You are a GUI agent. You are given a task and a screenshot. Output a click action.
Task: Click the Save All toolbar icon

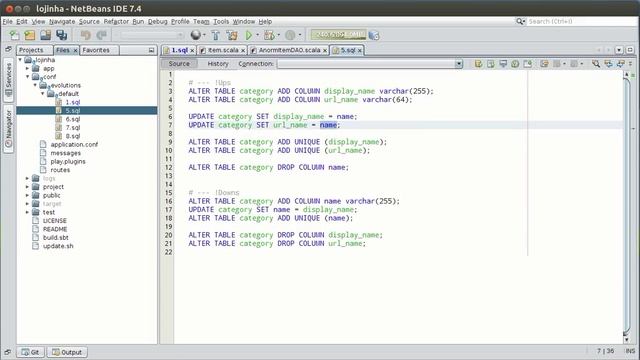62,35
